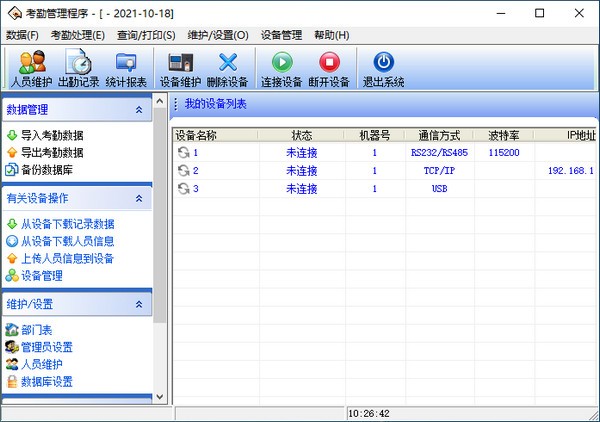Click the 导入考勤数据 link
600x422 pixels.
(x=52, y=135)
